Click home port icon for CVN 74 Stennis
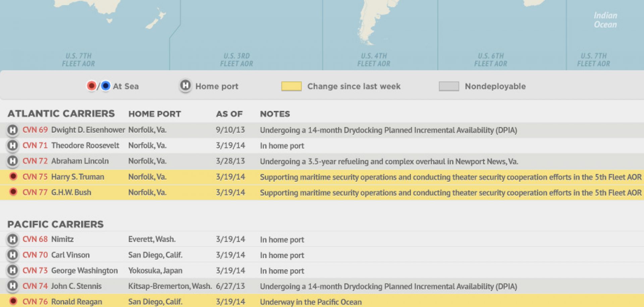 click(x=12, y=286)
